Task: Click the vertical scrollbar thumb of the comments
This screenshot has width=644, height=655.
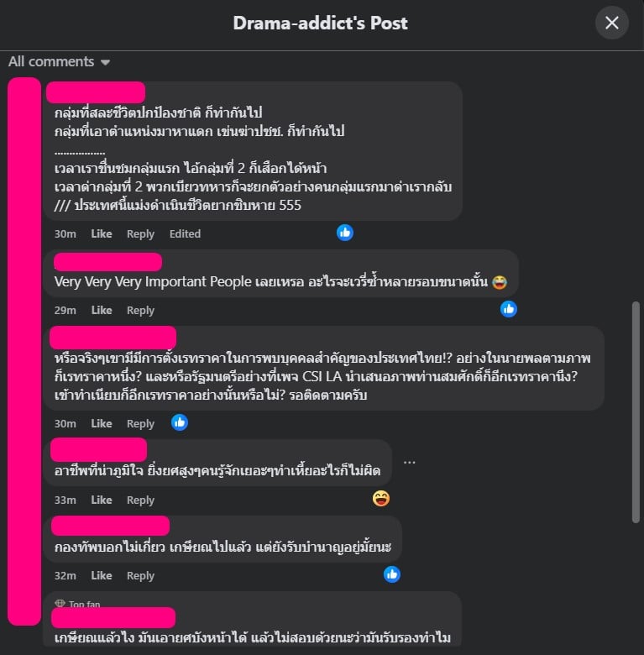Action: tap(636, 411)
